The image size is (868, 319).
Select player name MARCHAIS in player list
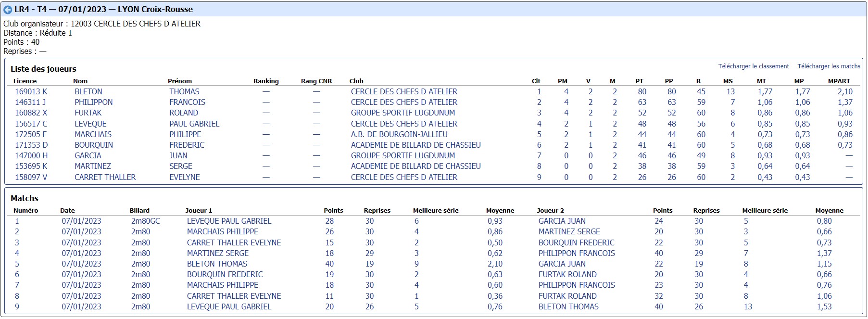pyautogui.click(x=93, y=134)
